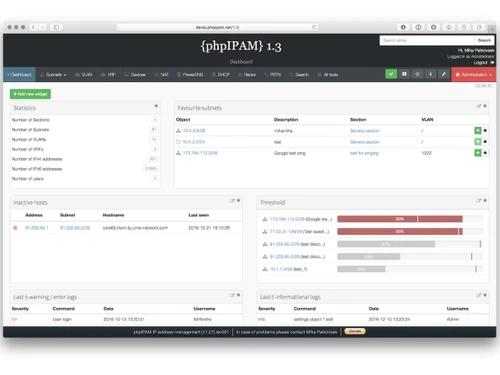Click the info toolbar icon

coord(430,74)
